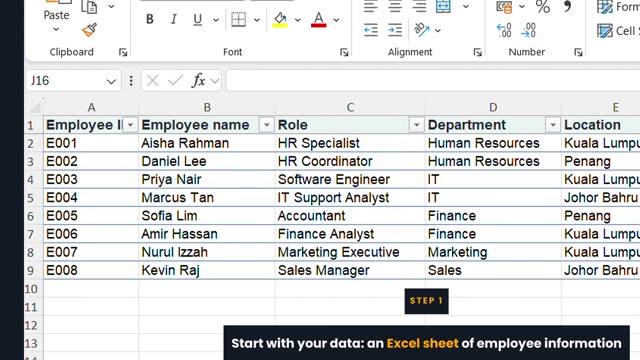Select cell containing Software Engineer

coord(350,180)
